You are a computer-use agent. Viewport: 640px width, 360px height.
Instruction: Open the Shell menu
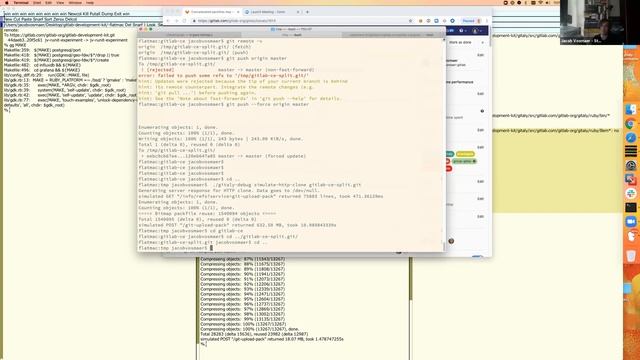pyautogui.click(x=37, y=2)
